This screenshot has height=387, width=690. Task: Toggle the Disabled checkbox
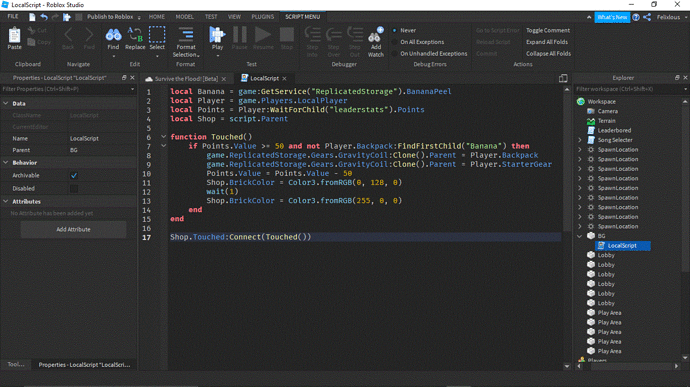coord(74,188)
